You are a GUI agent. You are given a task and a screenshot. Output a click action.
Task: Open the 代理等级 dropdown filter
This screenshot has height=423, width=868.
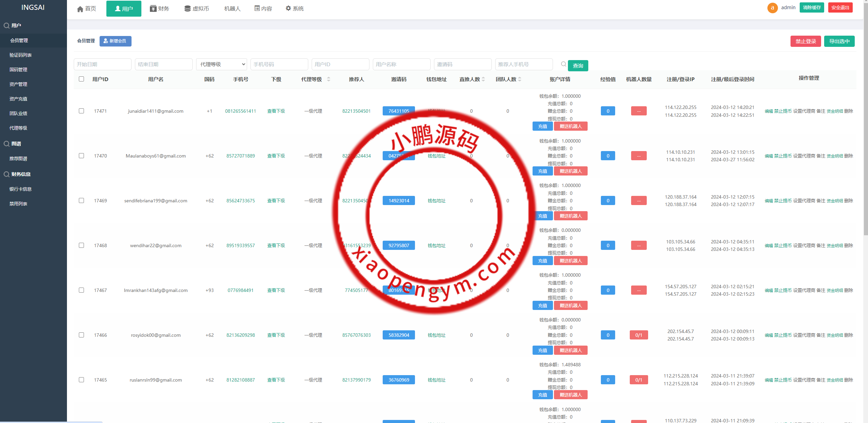(x=221, y=64)
